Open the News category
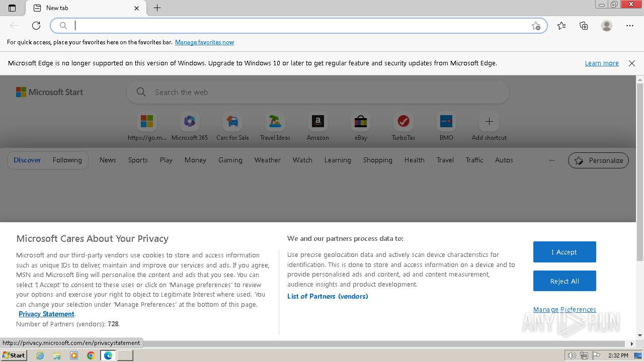Viewport: 644px width, 362px height. [108, 160]
